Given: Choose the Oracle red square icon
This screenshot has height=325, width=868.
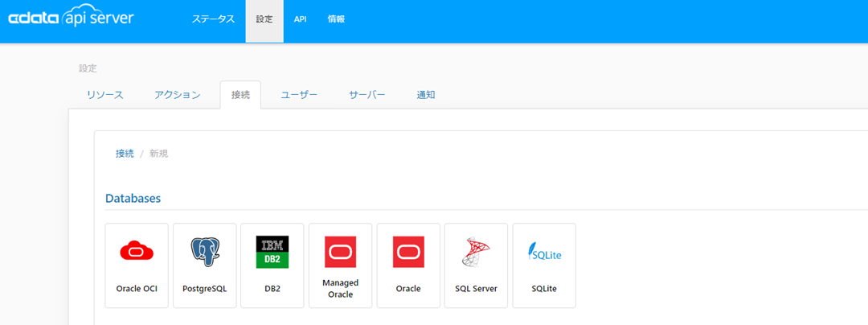Looking at the screenshot, I should click(x=408, y=253).
